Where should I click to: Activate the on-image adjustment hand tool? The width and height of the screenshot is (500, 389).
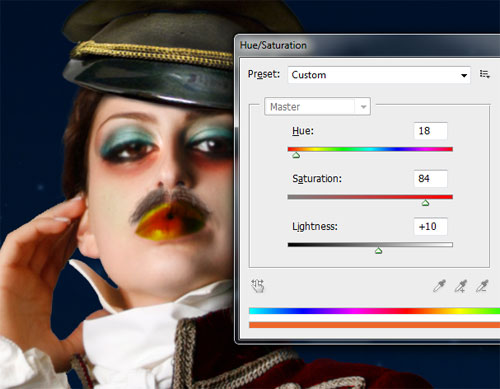pyautogui.click(x=258, y=286)
